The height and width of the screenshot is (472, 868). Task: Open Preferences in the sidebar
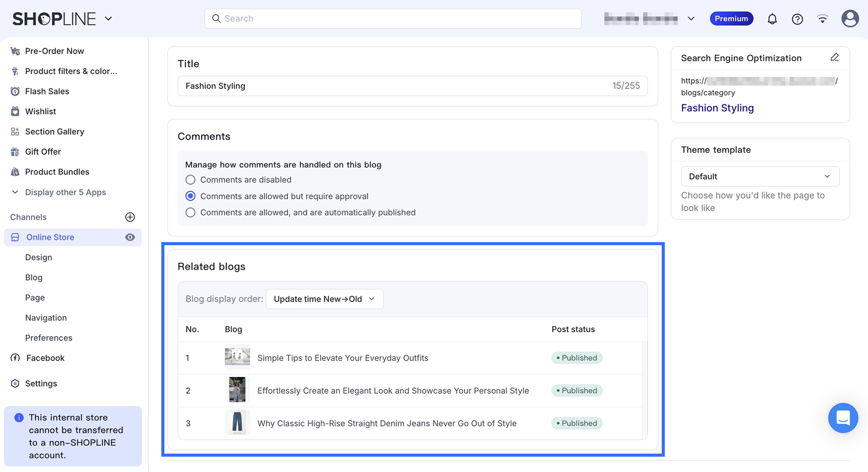tap(49, 338)
